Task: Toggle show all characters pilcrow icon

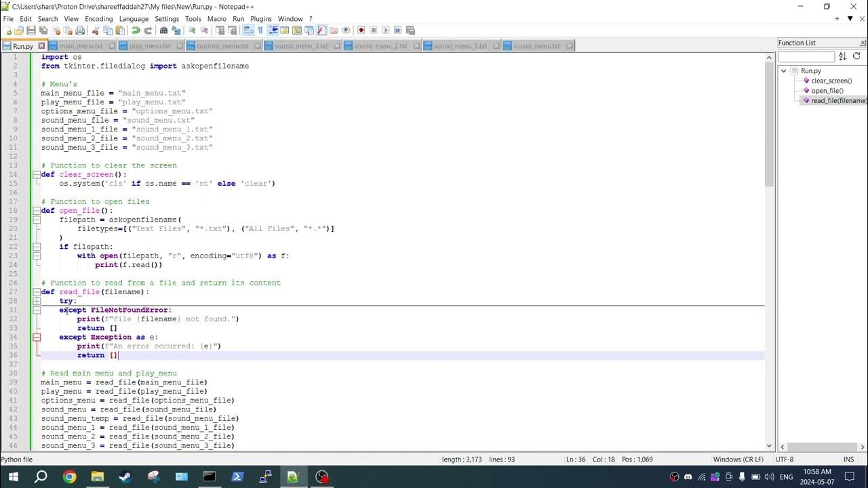Action: click(260, 30)
